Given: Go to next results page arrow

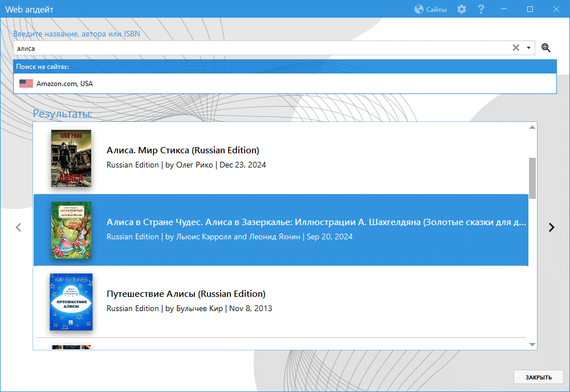Looking at the screenshot, I should (x=551, y=227).
